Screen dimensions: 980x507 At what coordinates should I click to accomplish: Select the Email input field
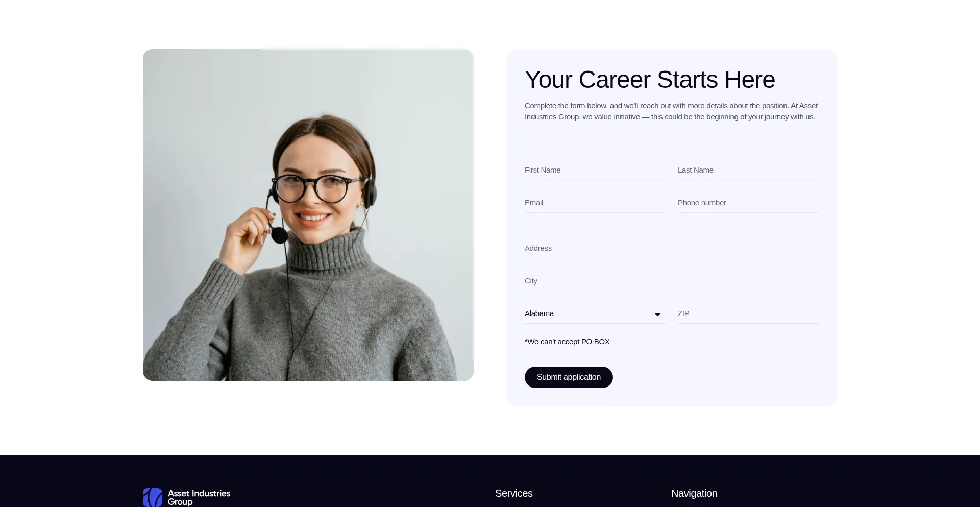(595, 203)
